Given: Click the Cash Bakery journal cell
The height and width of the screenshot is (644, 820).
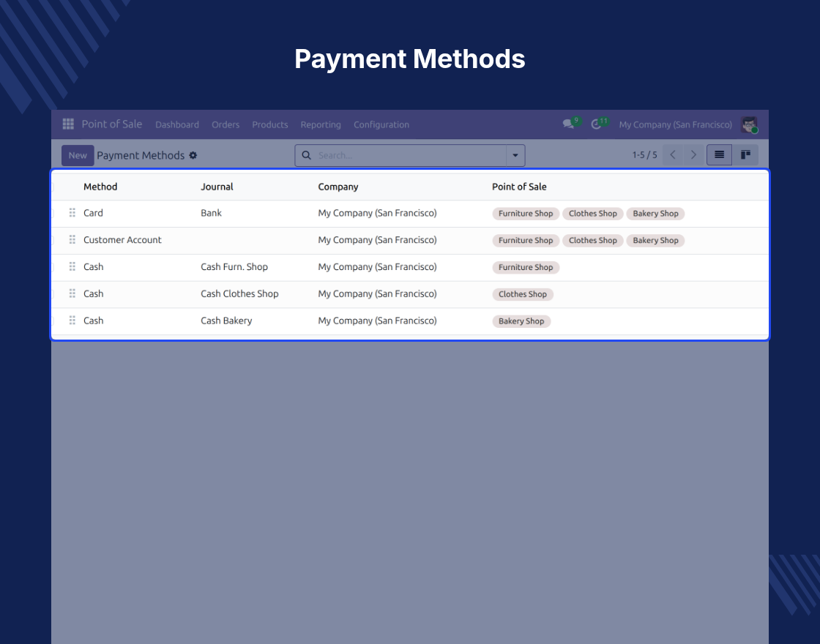Looking at the screenshot, I should pos(226,321).
